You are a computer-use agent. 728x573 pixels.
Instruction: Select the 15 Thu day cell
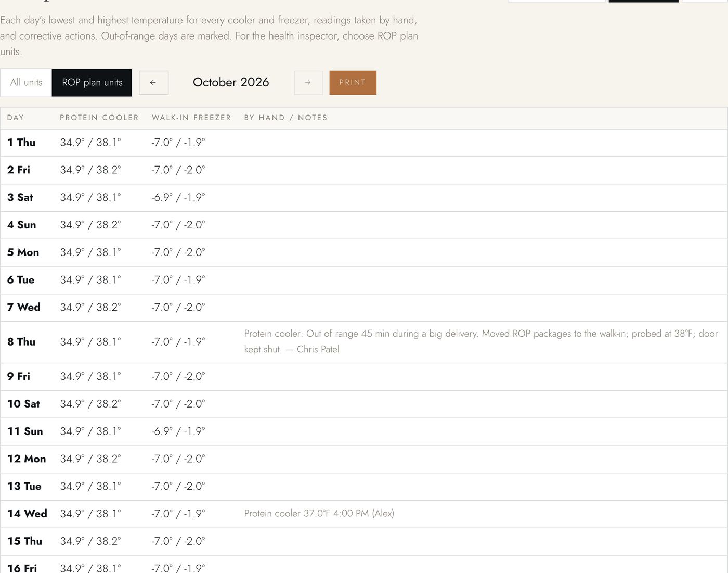click(25, 541)
